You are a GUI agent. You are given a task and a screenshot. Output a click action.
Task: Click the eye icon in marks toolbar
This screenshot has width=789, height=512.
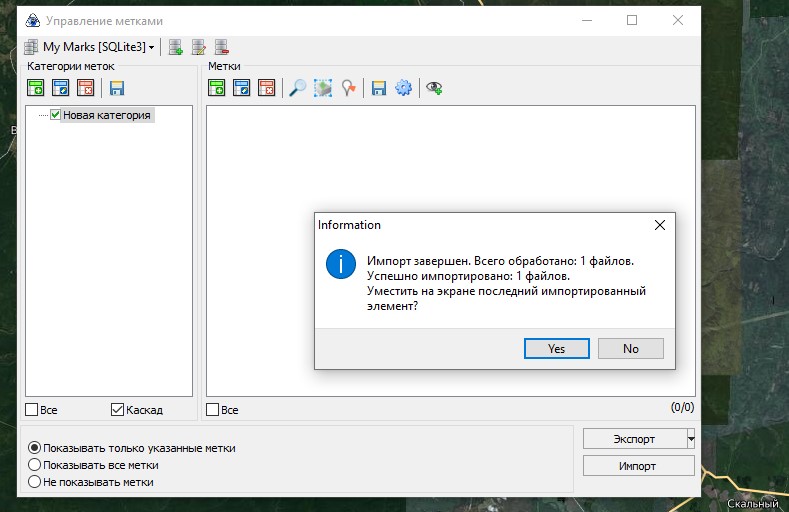coord(434,88)
